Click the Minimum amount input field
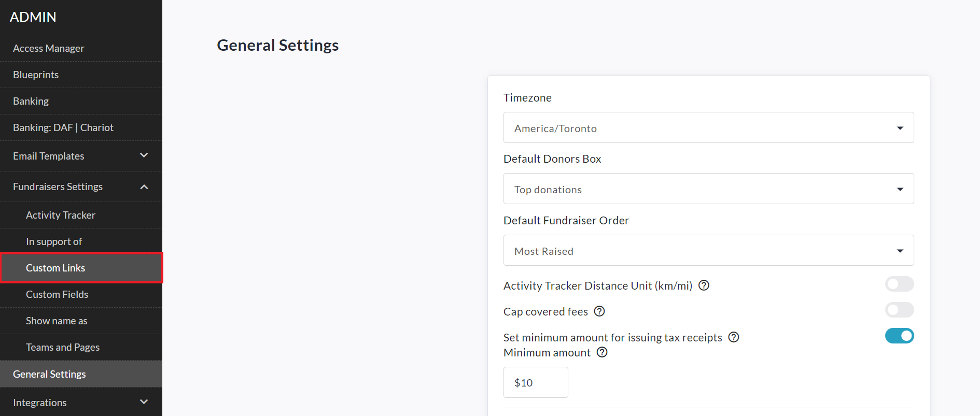This screenshot has width=980, height=416. click(536, 382)
